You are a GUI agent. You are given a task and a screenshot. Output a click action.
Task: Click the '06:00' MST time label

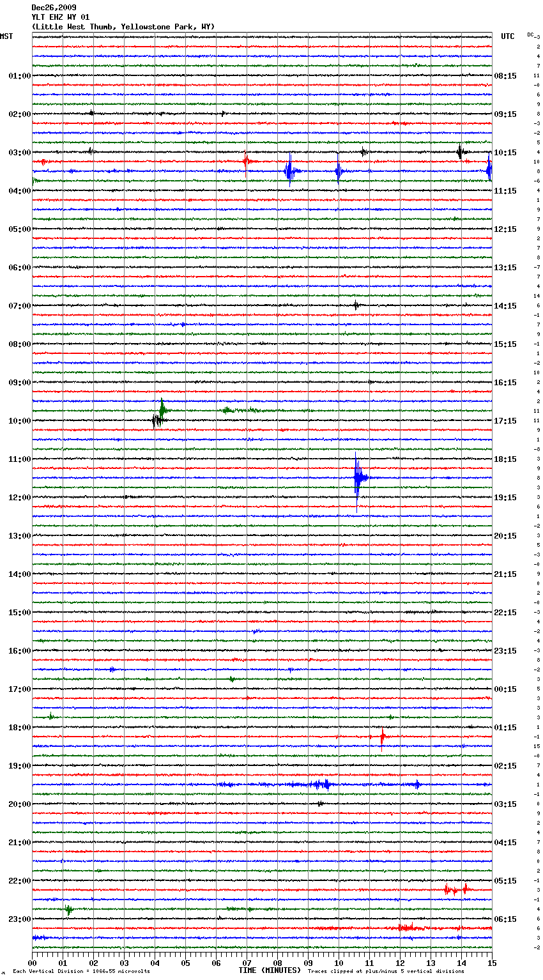tap(20, 268)
